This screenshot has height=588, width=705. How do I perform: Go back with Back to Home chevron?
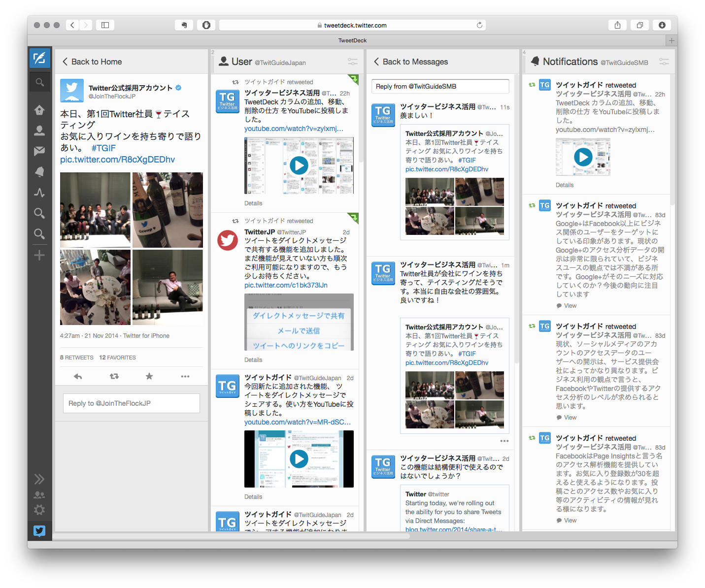pos(65,62)
